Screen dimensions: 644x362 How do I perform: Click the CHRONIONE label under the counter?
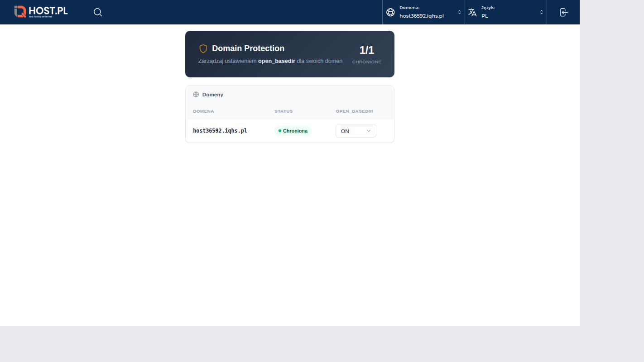367,62
